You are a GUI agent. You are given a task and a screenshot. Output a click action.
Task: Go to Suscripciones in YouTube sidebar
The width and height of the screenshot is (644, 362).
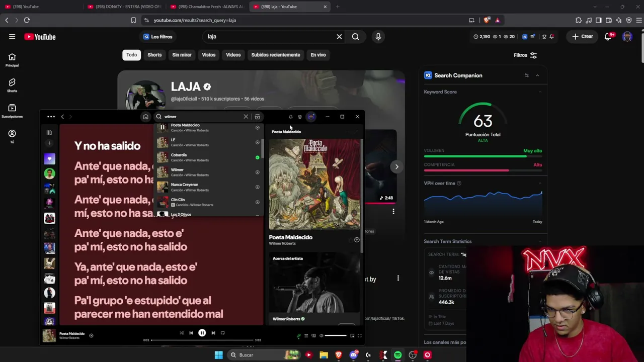12,111
